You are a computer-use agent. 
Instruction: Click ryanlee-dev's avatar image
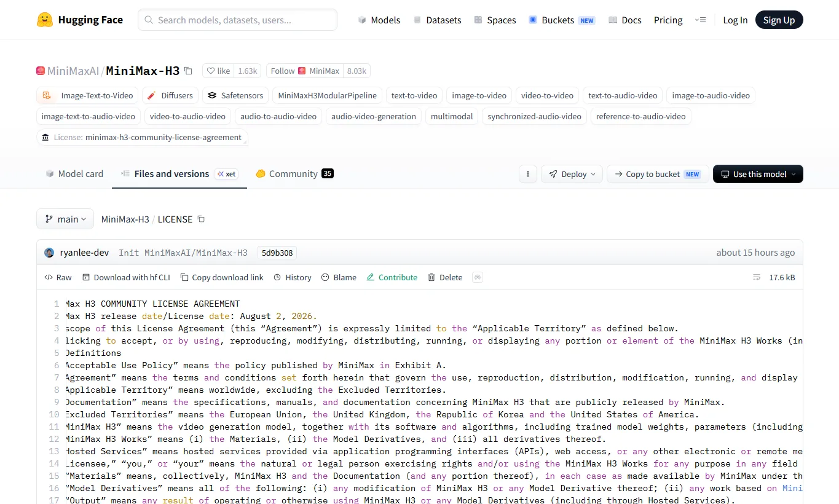coord(49,253)
